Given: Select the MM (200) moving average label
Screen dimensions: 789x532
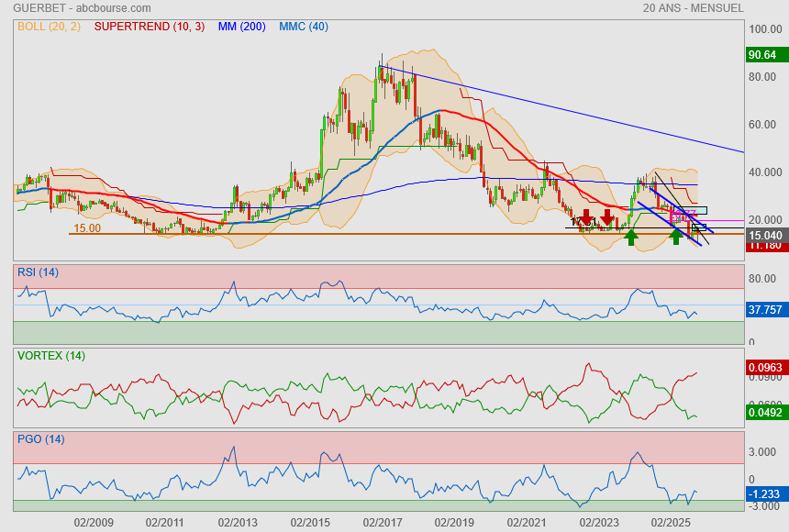Looking at the screenshot, I should point(241,27).
